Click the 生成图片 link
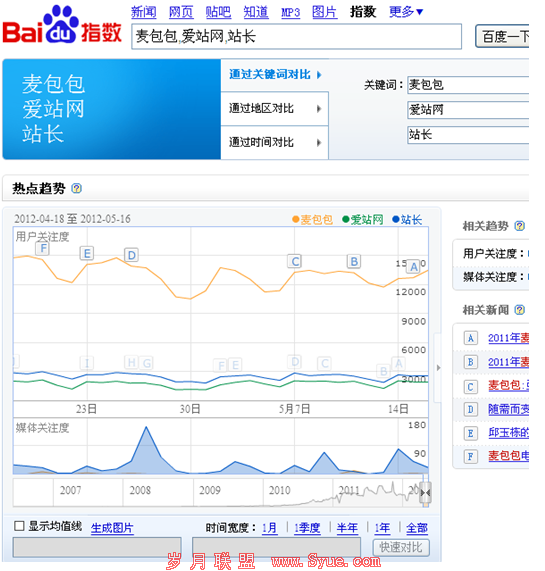Viewport: 545px width, 571px height. click(112, 528)
